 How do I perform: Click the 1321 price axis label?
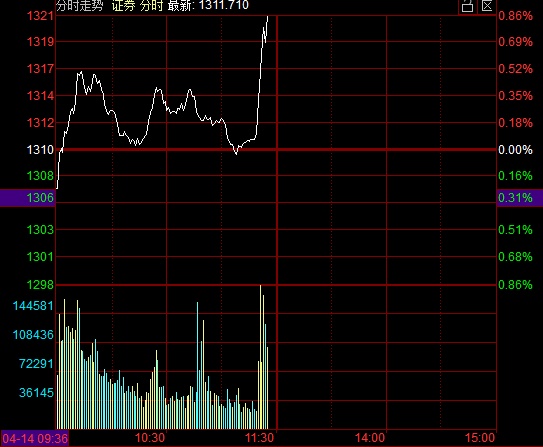pyautogui.click(x=41, y=16)
